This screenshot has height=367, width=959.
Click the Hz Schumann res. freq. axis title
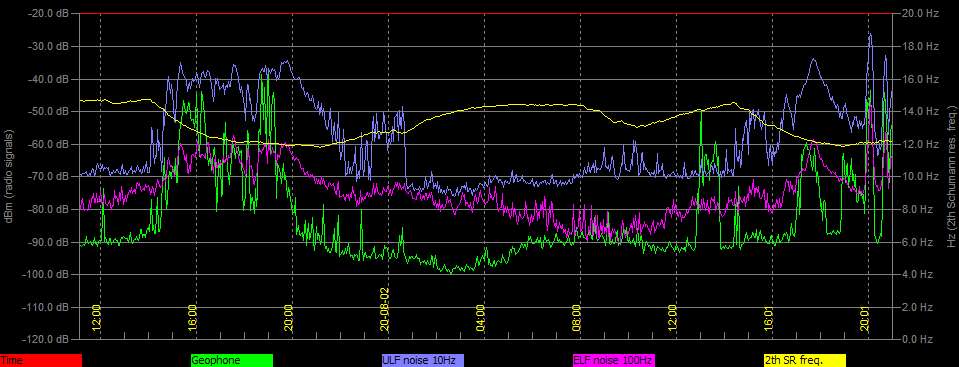952,176
